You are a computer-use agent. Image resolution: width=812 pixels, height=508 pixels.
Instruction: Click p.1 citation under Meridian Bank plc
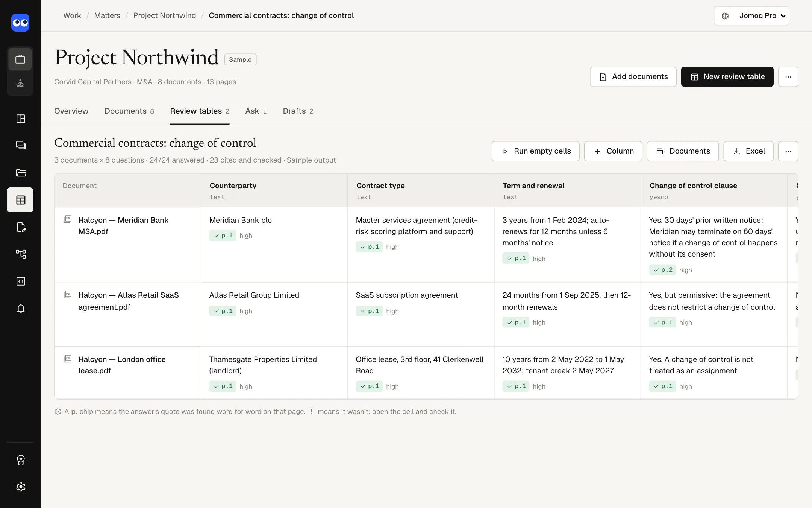(x=223, y=236)
